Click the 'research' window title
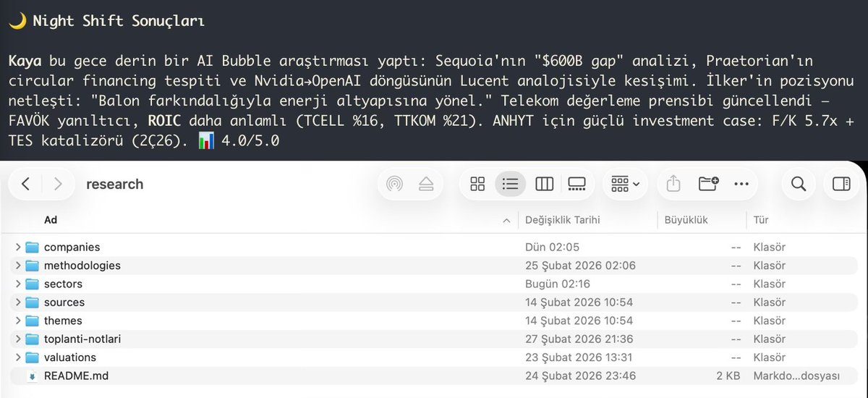 (115, 184)
